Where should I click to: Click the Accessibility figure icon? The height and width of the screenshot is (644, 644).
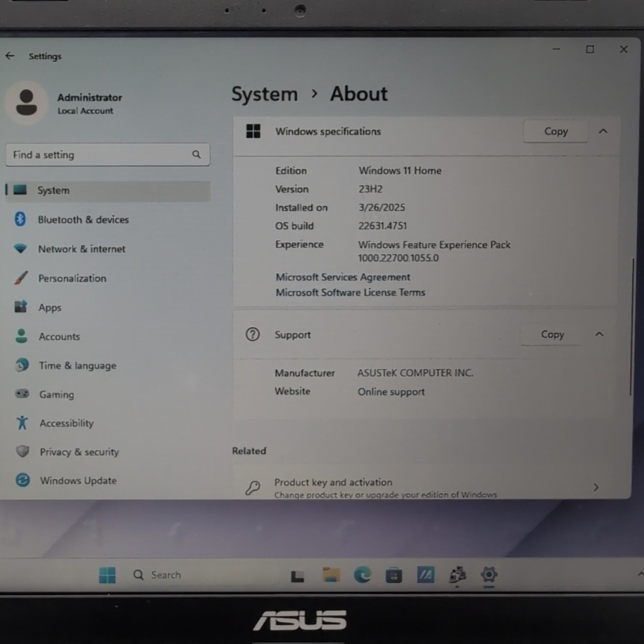tap(22, 423)
